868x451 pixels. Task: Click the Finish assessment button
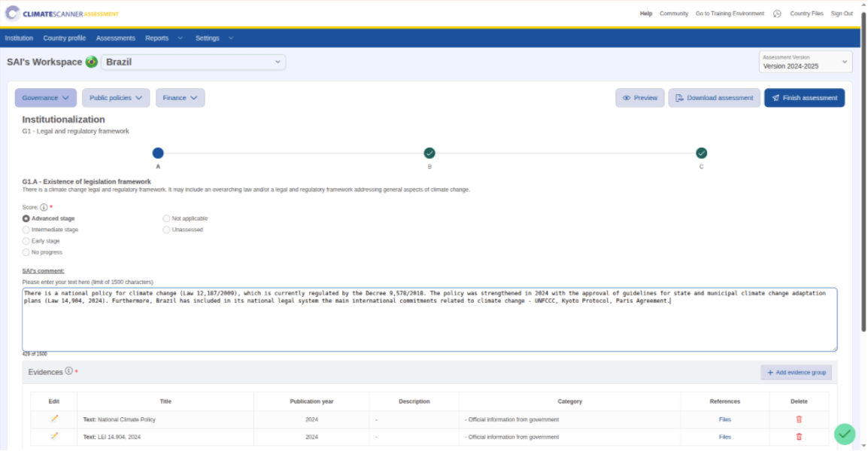click(804, 98)
